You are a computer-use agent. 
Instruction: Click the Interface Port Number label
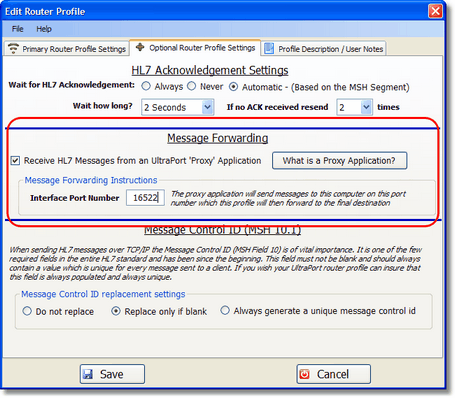coord(75,198)
